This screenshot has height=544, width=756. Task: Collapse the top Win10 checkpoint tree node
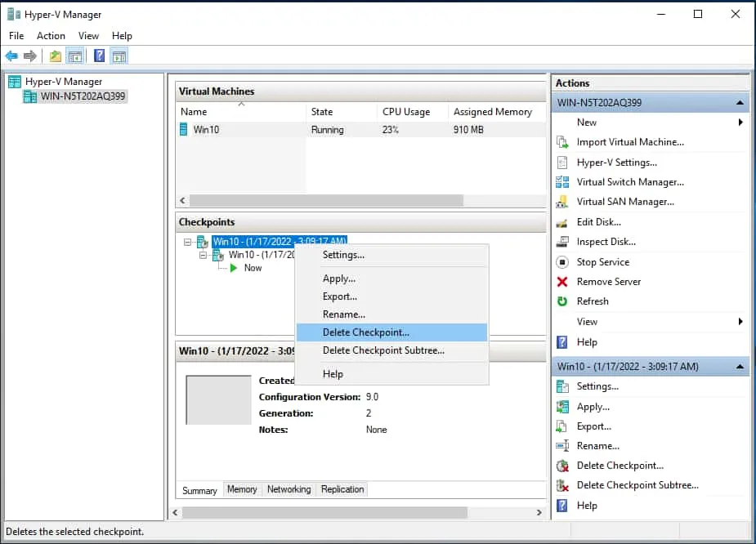[x=188, y=242]
